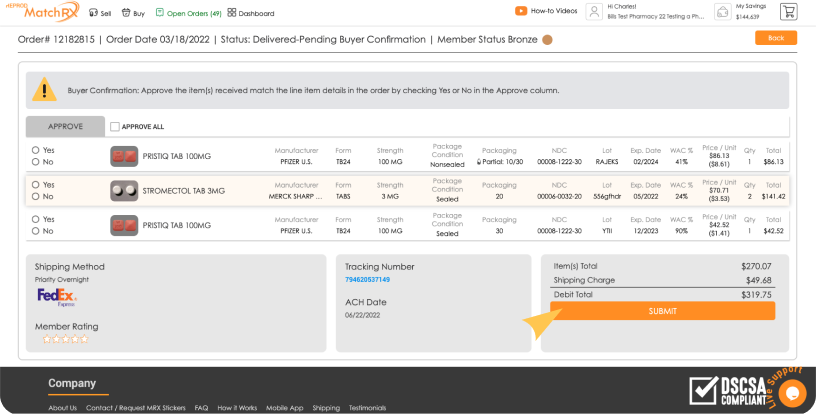Rate member using the first star
This screenshot has width=816, height=415.
tap(46, 339)
